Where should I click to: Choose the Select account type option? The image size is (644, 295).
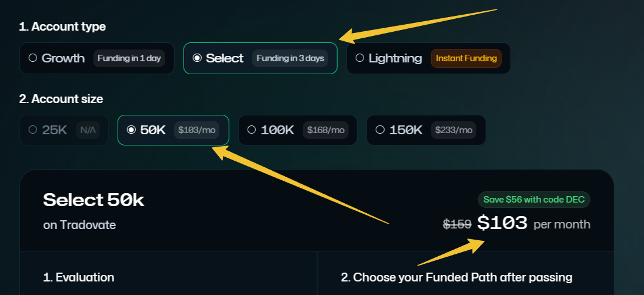198,58
